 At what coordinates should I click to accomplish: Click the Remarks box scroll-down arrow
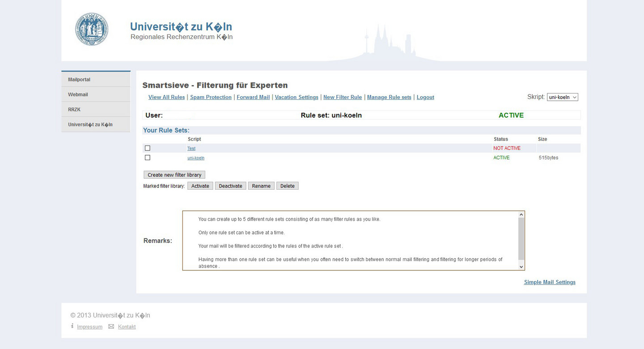click(521, 266)
